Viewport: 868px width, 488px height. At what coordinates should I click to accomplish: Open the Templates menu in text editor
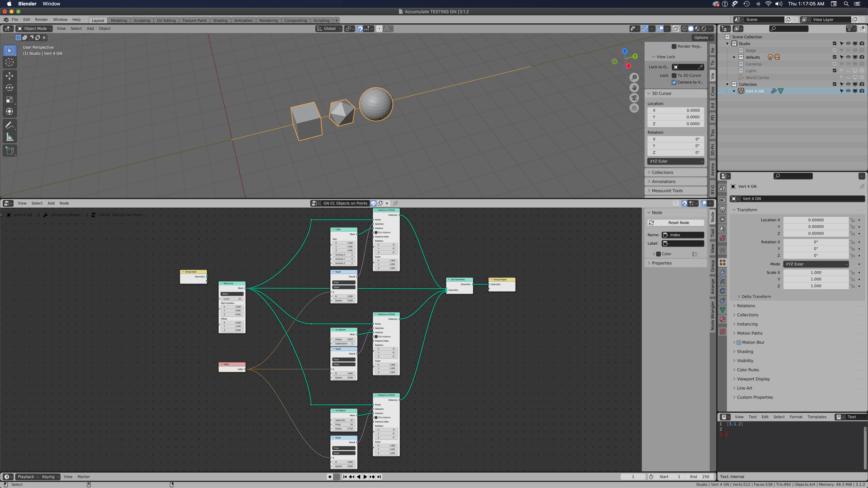coord(817,417)
